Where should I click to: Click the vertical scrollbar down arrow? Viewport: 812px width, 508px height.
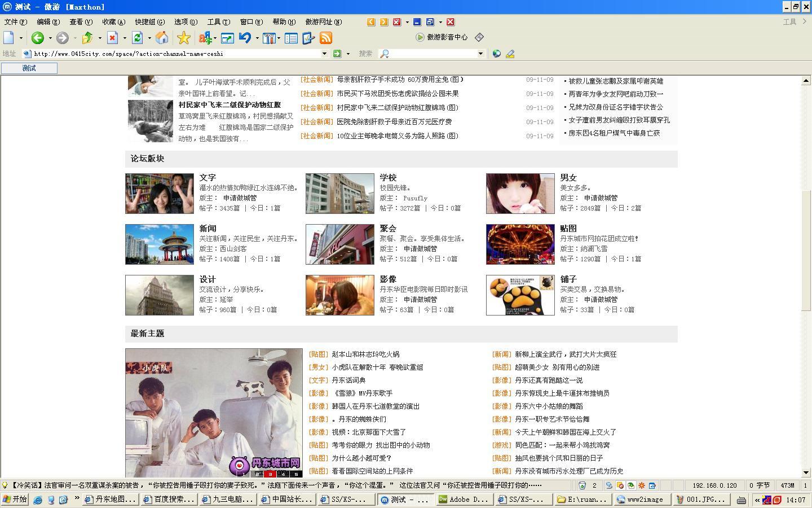tap(806, 472)
